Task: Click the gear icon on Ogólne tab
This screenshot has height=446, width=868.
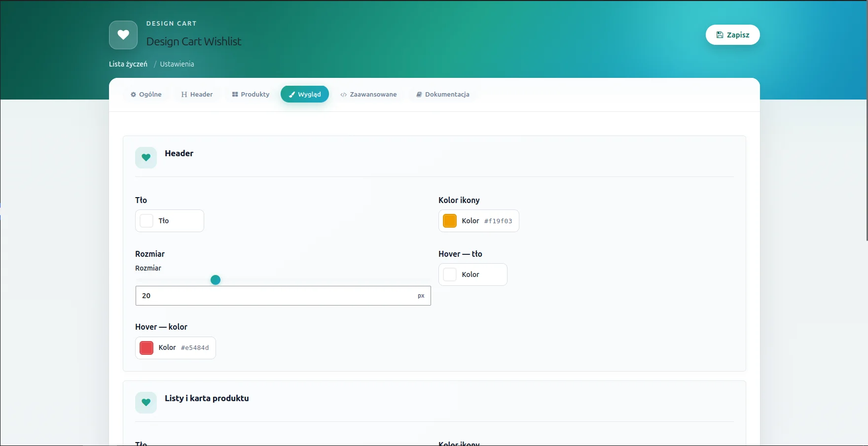Action: click(133, 95)
